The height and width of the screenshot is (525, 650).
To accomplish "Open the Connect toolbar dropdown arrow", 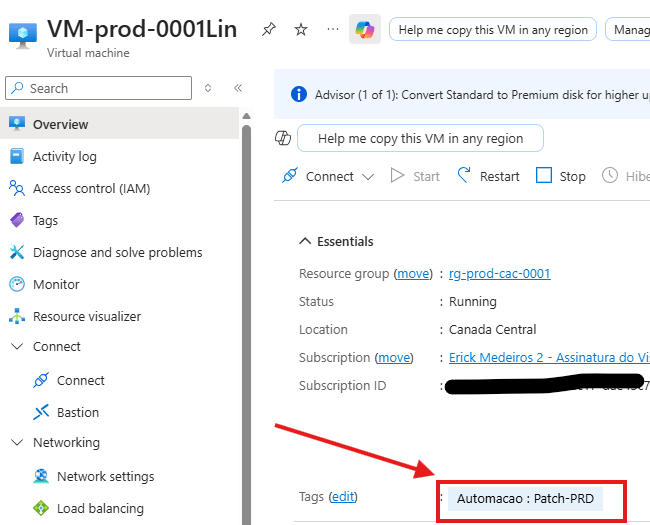I will (x=368, y=177).
